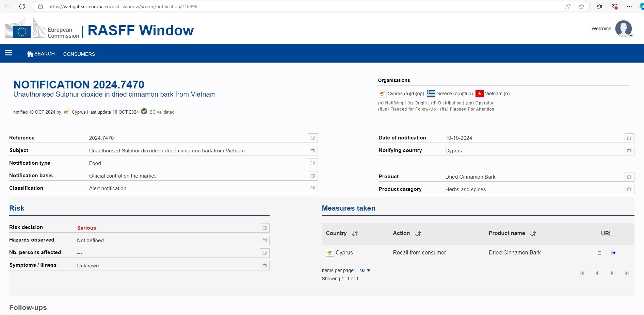Screen dimensions: 644x315
Task: Sort measures table by Action
Action: point(418,234)
